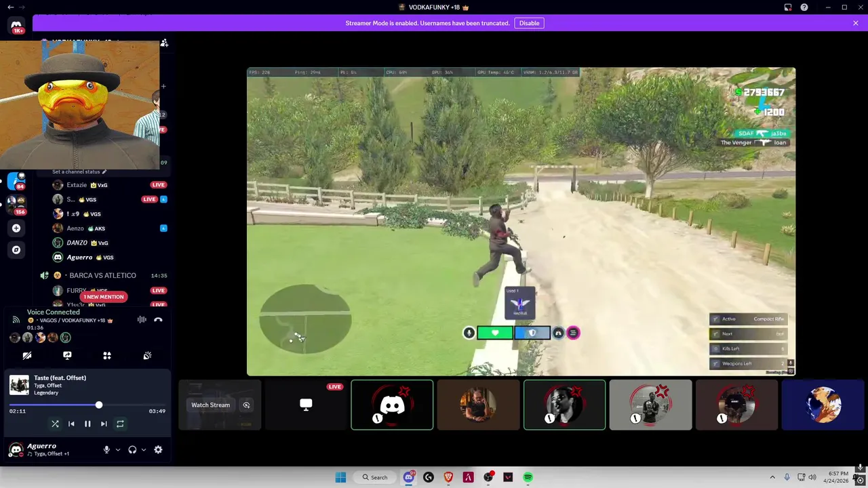Skip to next track
The height and width of the screenshot is (488, 868).
[104, 424]
